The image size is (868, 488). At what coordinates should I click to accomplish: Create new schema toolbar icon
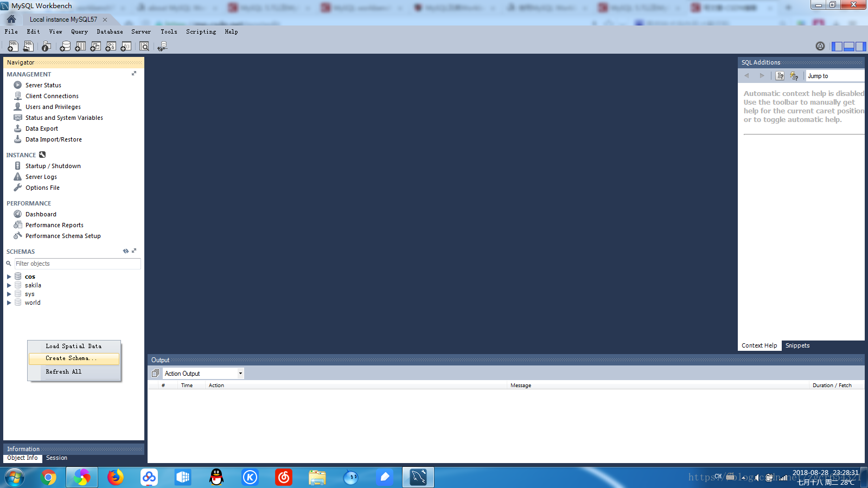pyautogui.click(x=65, y=47)
